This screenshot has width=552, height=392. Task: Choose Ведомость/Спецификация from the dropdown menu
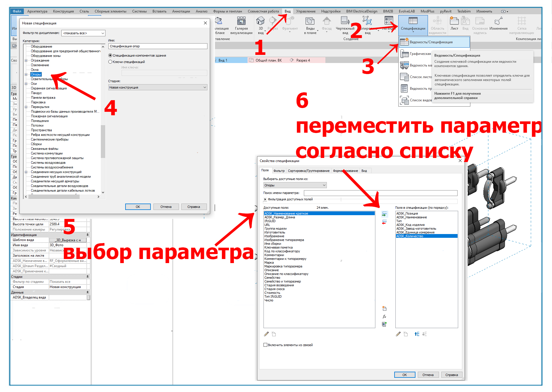pyautogui.click(x=434, y=42)
